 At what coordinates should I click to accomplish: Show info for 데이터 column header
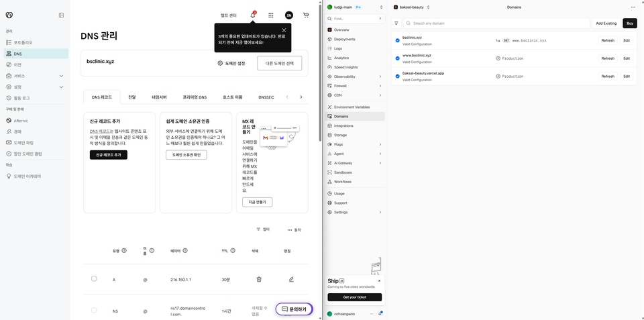[x=185, y=250]
